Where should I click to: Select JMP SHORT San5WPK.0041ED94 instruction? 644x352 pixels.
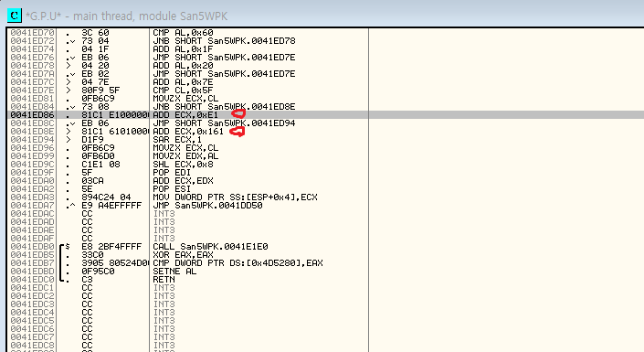point(224,123)
